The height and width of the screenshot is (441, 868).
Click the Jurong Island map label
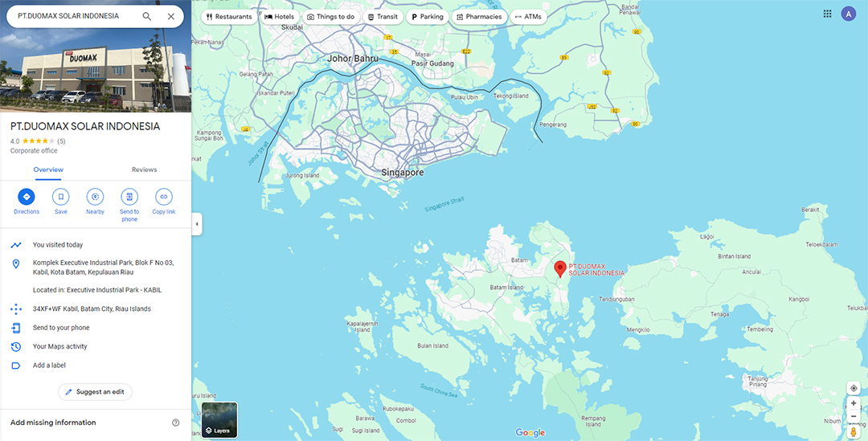[x=302, y=175]
